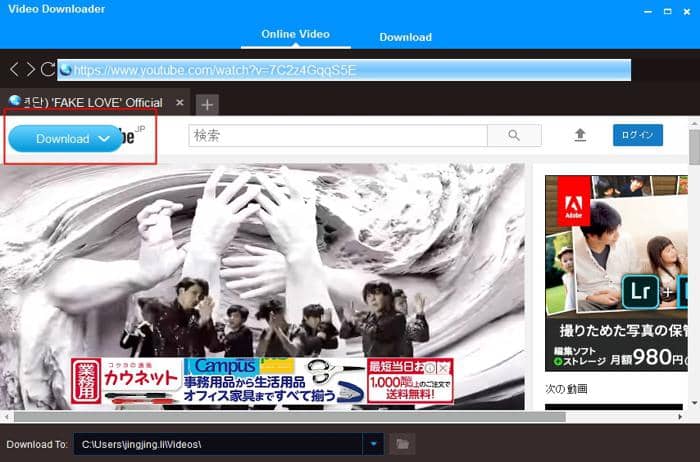Click the horizontal scrollbar left arrow

(x=6, y=417)
